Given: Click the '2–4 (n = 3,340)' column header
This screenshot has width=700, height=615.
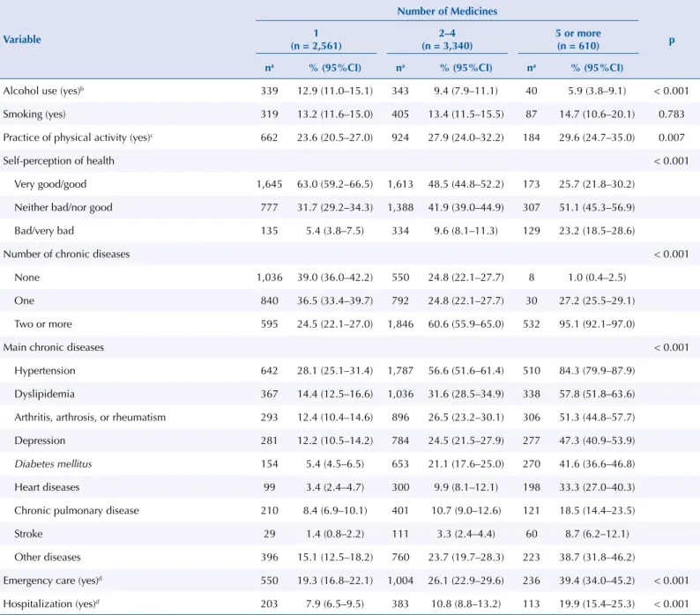Looking at the screenshot, I should pos(447,40).
